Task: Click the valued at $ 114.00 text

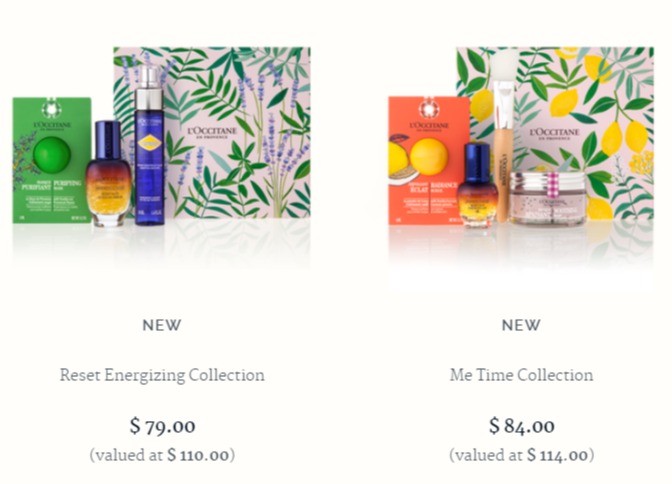Action: tap(522, 455)
